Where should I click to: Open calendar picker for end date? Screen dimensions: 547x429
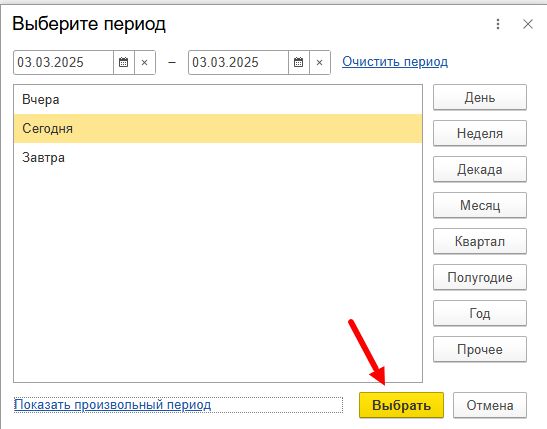(299, 62)
